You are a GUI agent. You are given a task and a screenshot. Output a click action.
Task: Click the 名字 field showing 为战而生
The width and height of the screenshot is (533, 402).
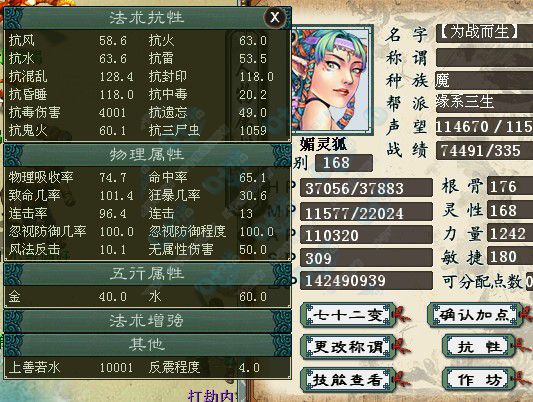[x=484, y=33]
